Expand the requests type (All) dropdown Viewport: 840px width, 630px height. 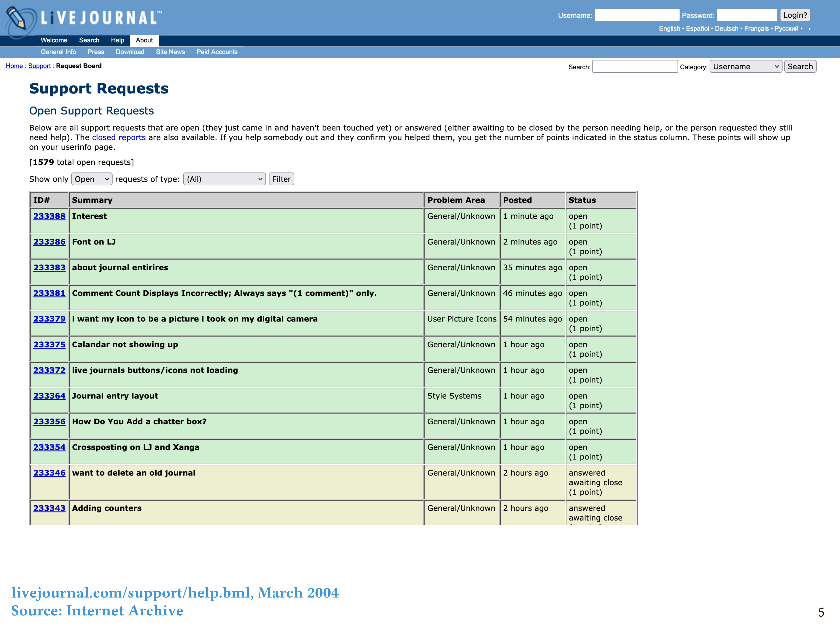coord(224,179)
